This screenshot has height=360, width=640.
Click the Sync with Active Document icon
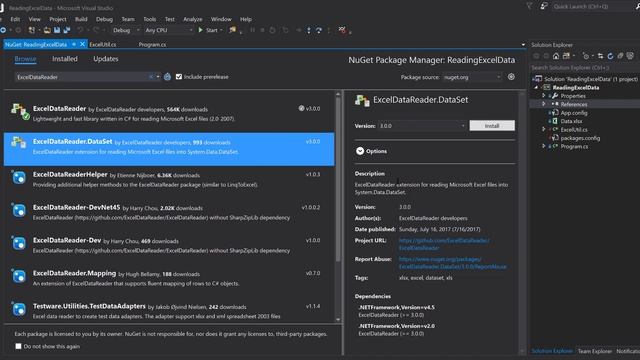point(600,56)
